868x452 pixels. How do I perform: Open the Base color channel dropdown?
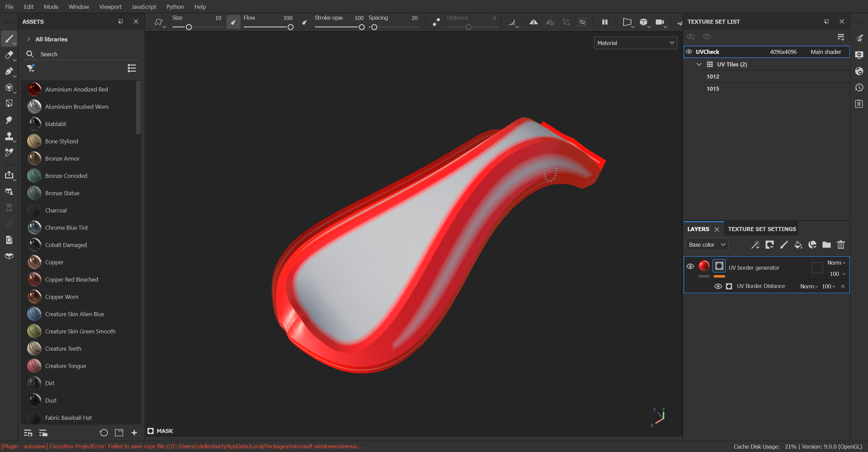click(707, 244)
